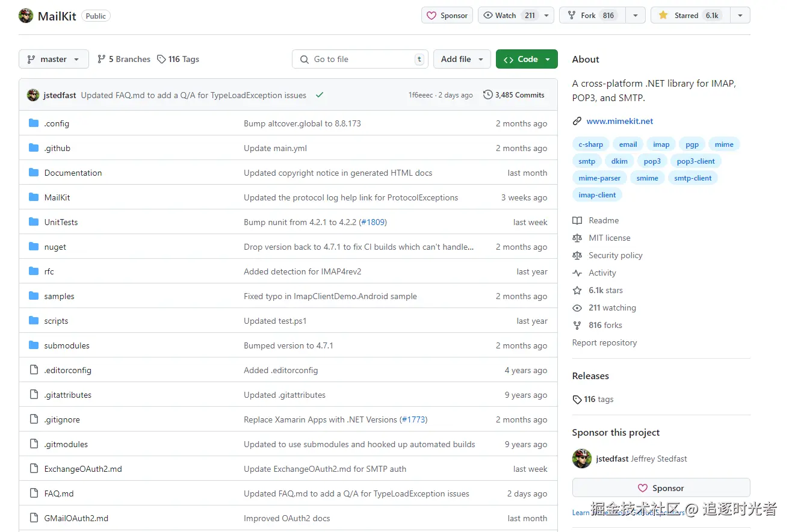Click the link icon beside www.mimekit.net
The width and height of the screenshot is (792, 532).
click(x=577, y=121)
